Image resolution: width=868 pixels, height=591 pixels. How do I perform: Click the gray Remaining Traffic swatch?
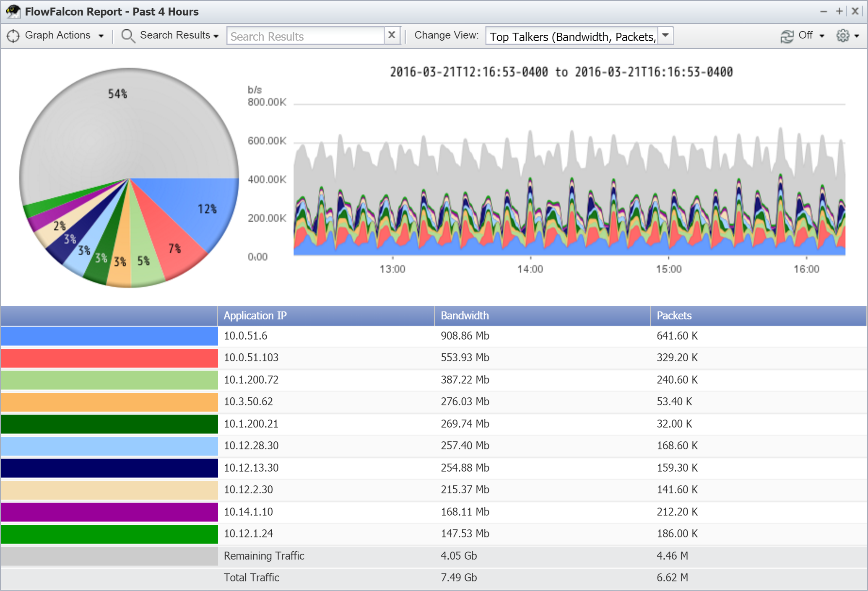[109, 556]
